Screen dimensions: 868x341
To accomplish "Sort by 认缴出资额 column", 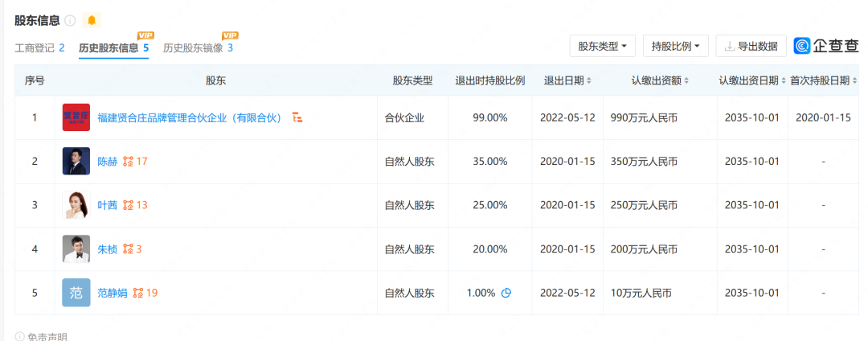I will pyautogui.click(x=660, y=80).
